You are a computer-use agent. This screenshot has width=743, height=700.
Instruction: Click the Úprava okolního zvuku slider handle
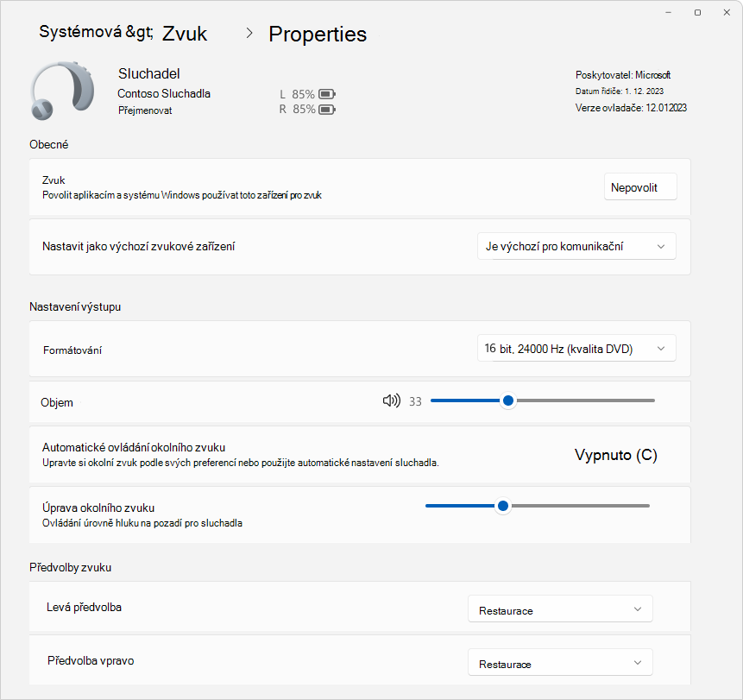[x=503, y=506]
